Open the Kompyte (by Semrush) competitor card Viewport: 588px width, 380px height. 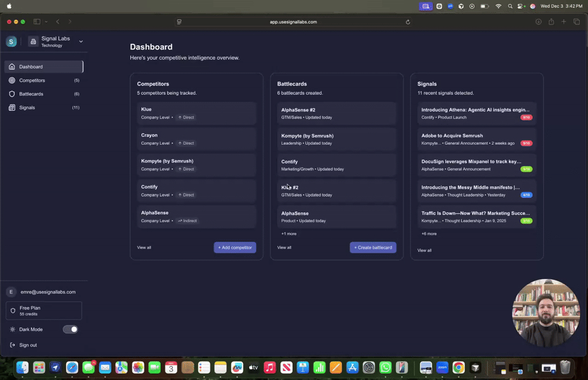coord(196,165)
